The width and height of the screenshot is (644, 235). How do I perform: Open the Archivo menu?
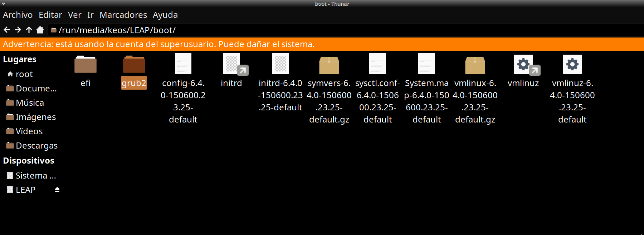pyautogui.click(x=18, y=15)
